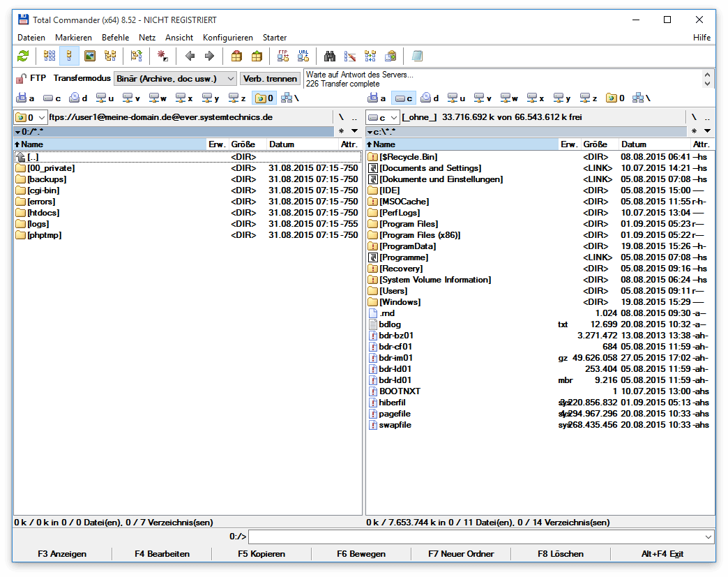Click the tree-with-green-arrow toolbar icon
The image size is (728, 577).
136,57
